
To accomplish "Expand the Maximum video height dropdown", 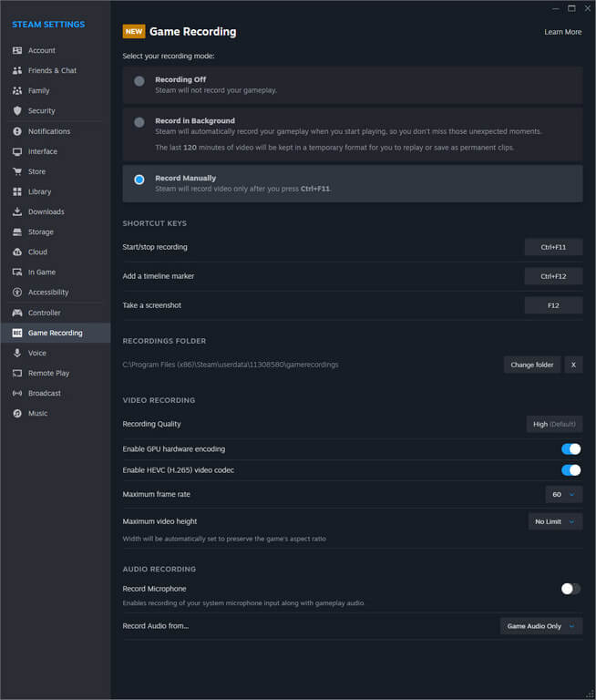I will click(555, 521).
